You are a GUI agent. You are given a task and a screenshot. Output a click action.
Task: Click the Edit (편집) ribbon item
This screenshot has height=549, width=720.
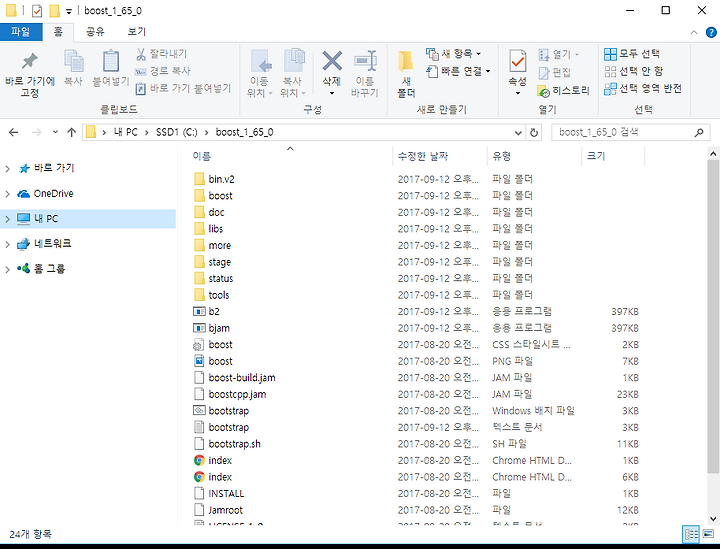555,73
